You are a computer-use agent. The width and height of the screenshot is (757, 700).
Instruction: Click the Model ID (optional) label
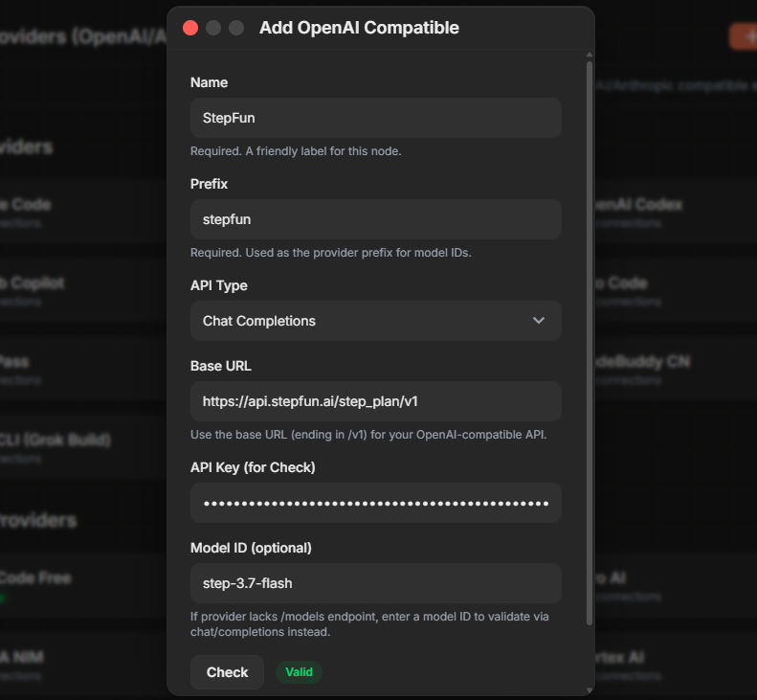pos(251,548)
